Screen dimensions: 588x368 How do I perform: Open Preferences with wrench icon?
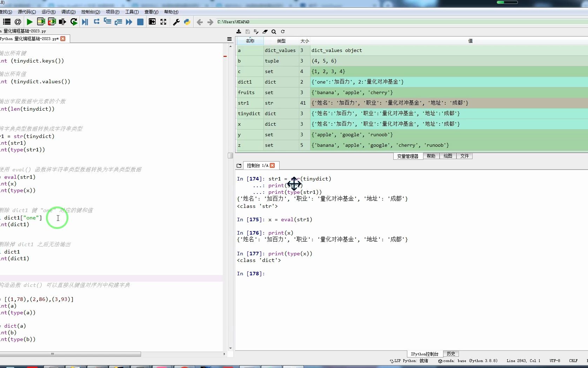176,22
